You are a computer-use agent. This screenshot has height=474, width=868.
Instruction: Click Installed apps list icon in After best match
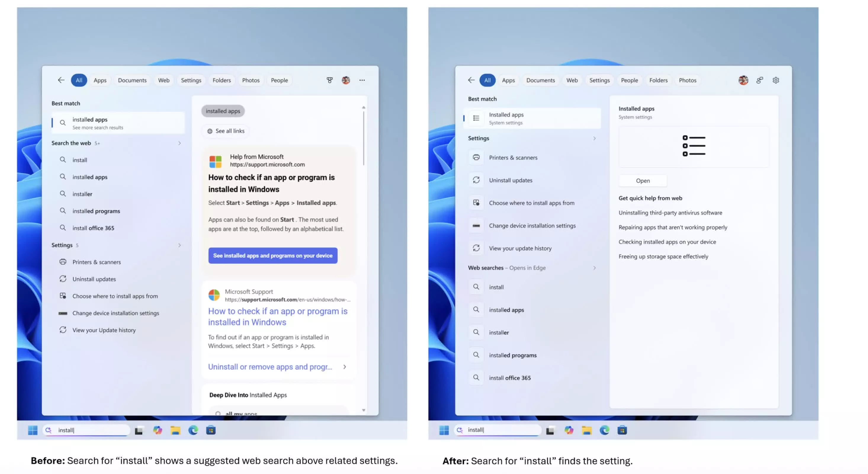(x=476, y=118)
